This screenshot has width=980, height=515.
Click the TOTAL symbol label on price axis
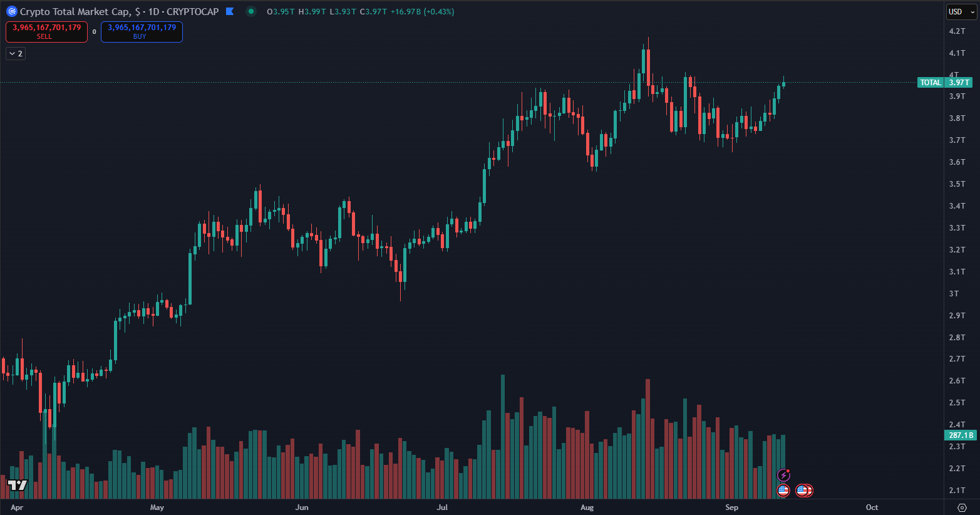[x=931, y=83]
